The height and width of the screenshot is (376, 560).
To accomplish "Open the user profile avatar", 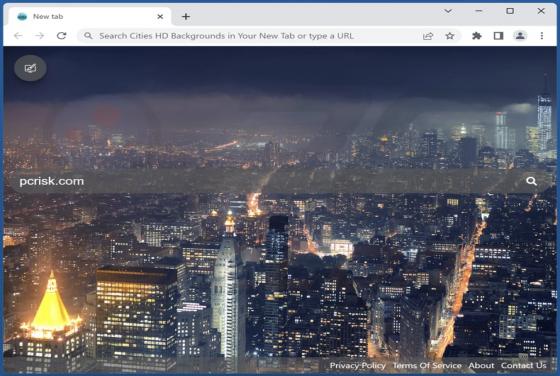I will click(x=520, y=36).
